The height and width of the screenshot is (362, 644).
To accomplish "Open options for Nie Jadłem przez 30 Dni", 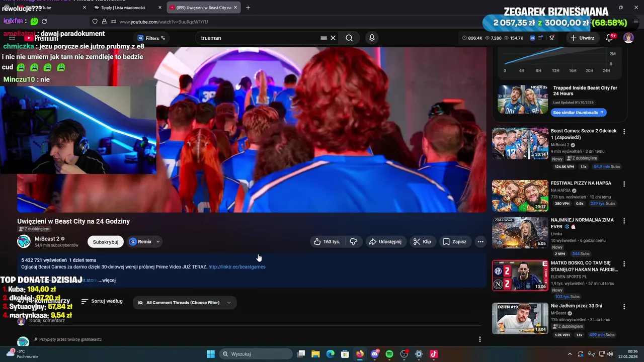I will coord(624,307).
